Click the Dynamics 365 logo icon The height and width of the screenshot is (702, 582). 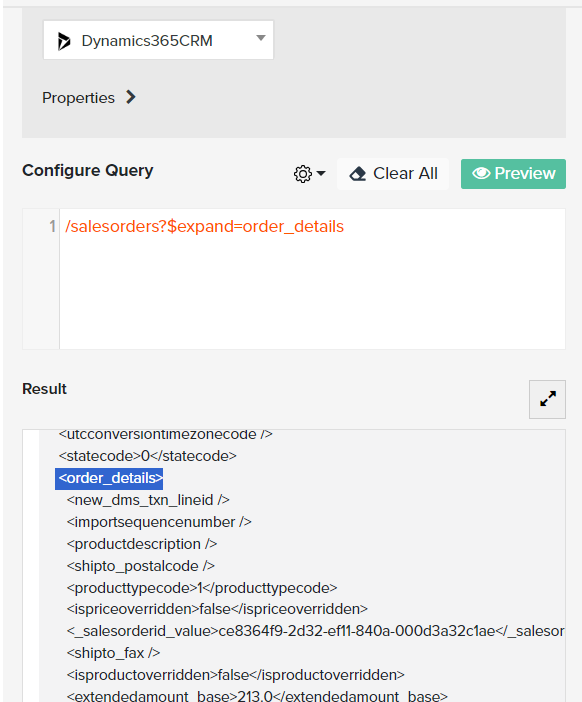tap(64, 41)
